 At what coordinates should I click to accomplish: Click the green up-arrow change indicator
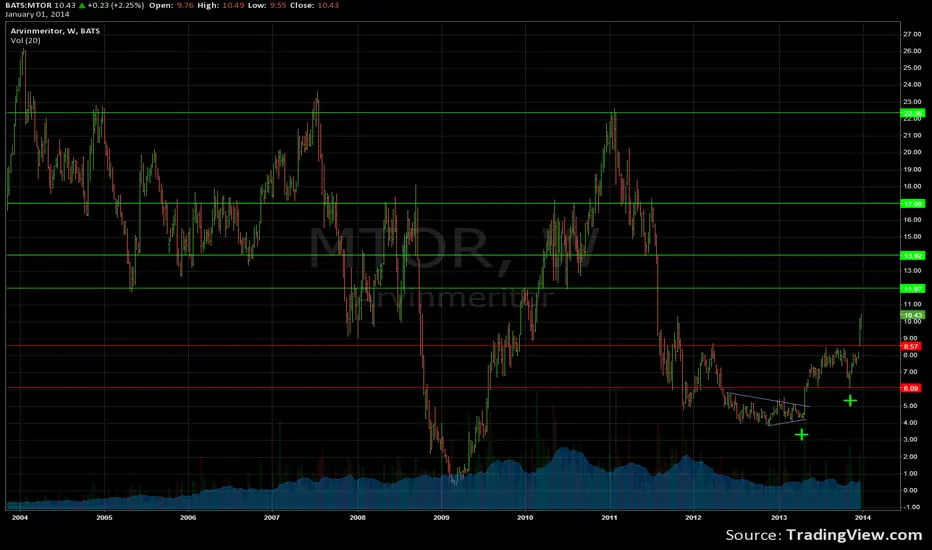82,5
